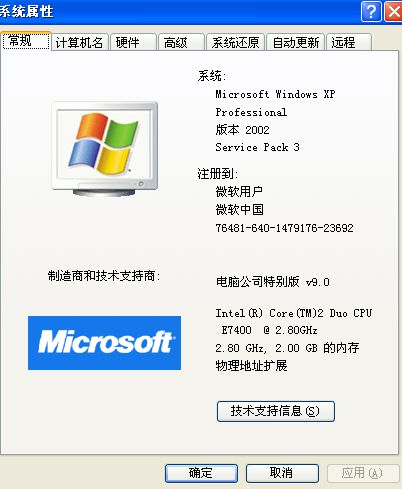Screen dimensions: 402x489
Task: Click the 技术支持信息(S) button
Action: (276, 411)
